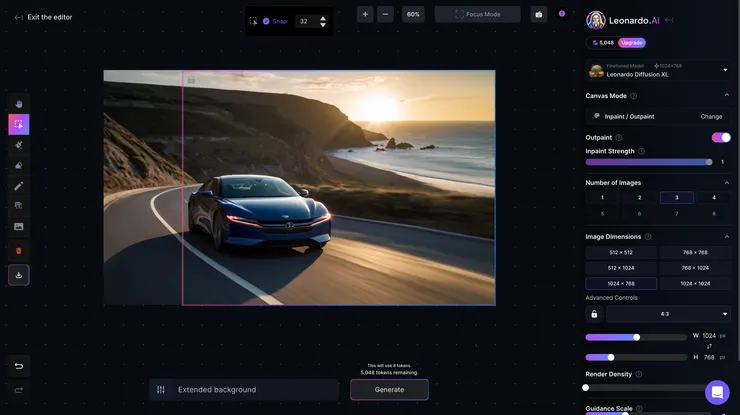Toggle the aspect ratio lock

(594, 314)
